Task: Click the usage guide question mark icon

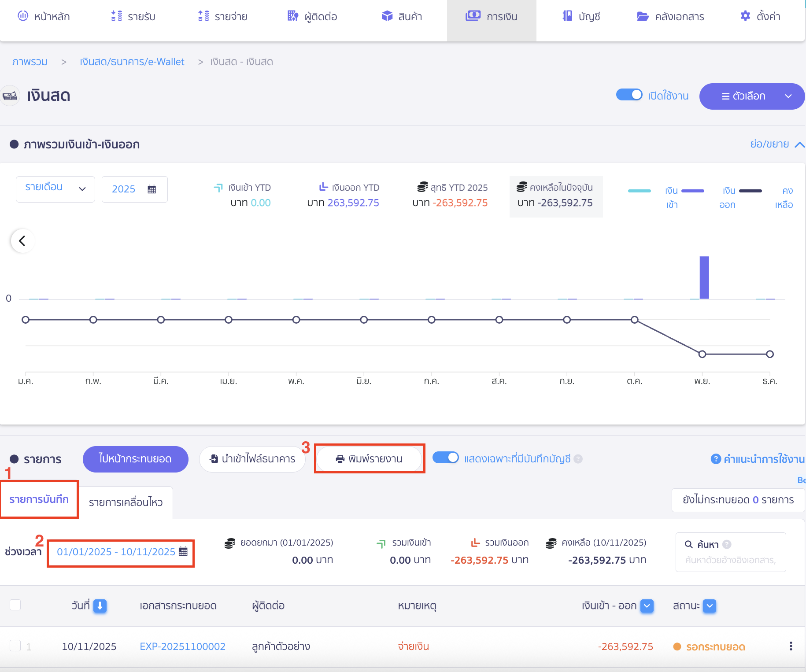Action: pyautogui.click(x=716, y=459)
